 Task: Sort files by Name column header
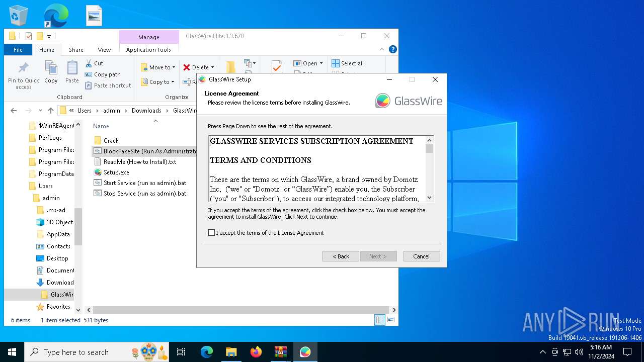tap(101, 126)
